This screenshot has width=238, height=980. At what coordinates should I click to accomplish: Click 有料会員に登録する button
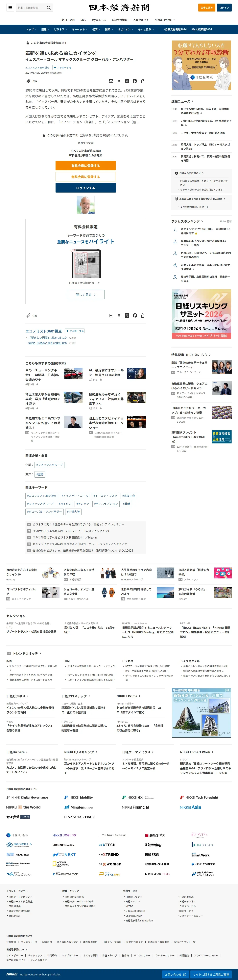pyautogui.click(x=85, y=166)
